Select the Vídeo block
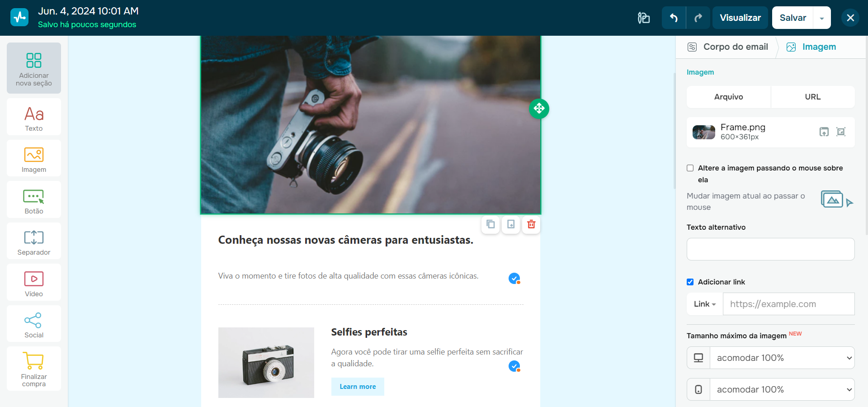 tap(34, 283)
